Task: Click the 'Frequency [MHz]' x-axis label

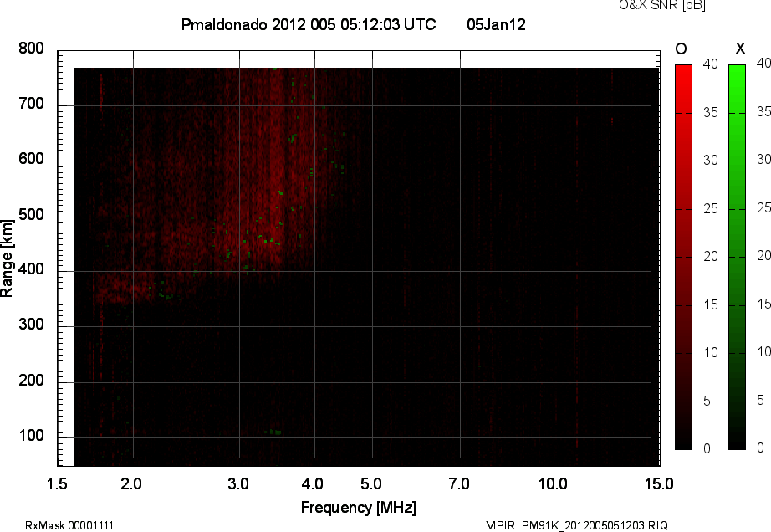Action: pyautogui.click(x=359, y=508)
